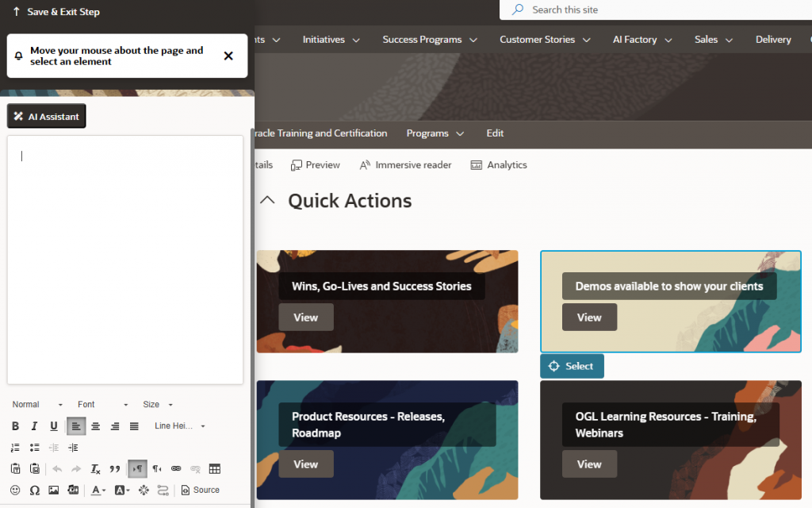The image size is (812, 508).
Task: View Product Resources - Releases, Roadmap
Action: point(306,464)
